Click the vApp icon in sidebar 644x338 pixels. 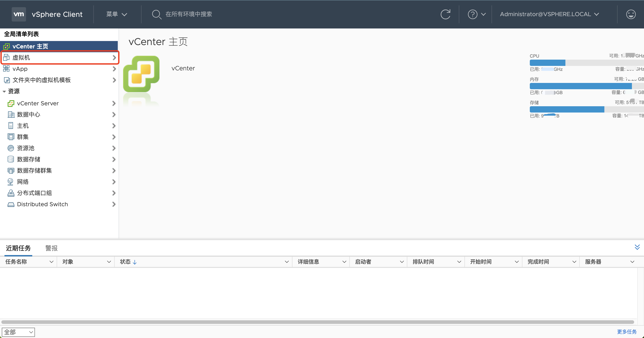click(6, 69)
